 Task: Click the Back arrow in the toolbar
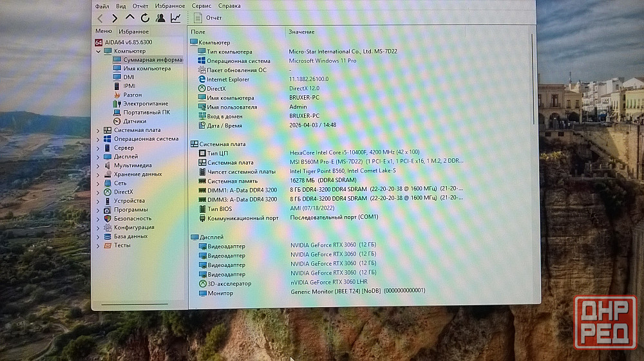coord(100,18)
